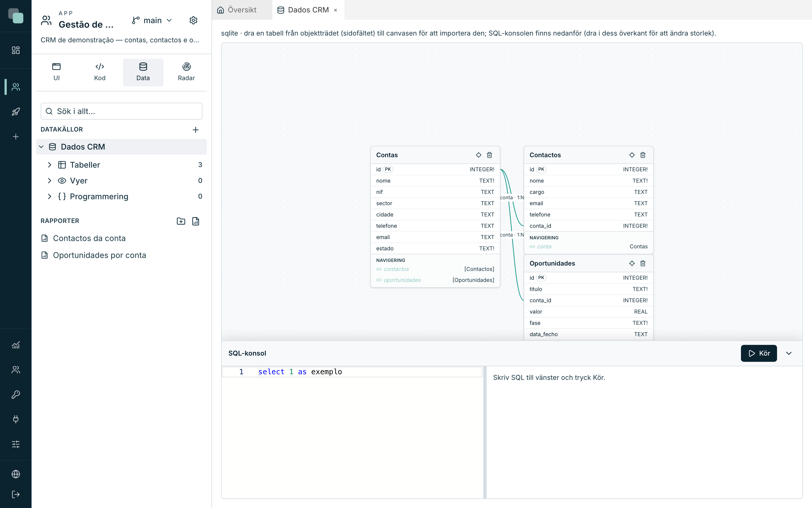Open app settings gear icon
812x508 pixels.
point(193,21)
